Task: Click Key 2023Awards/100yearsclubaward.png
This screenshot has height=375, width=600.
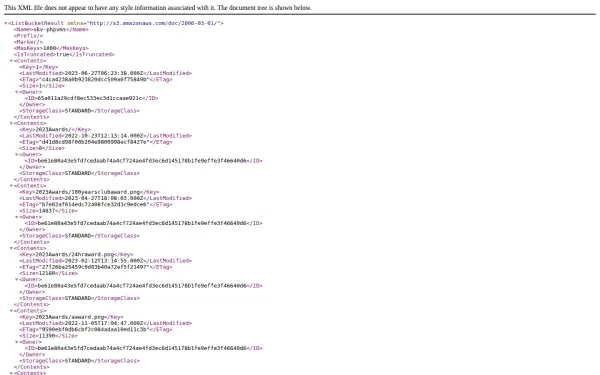Action: [88, 192]
